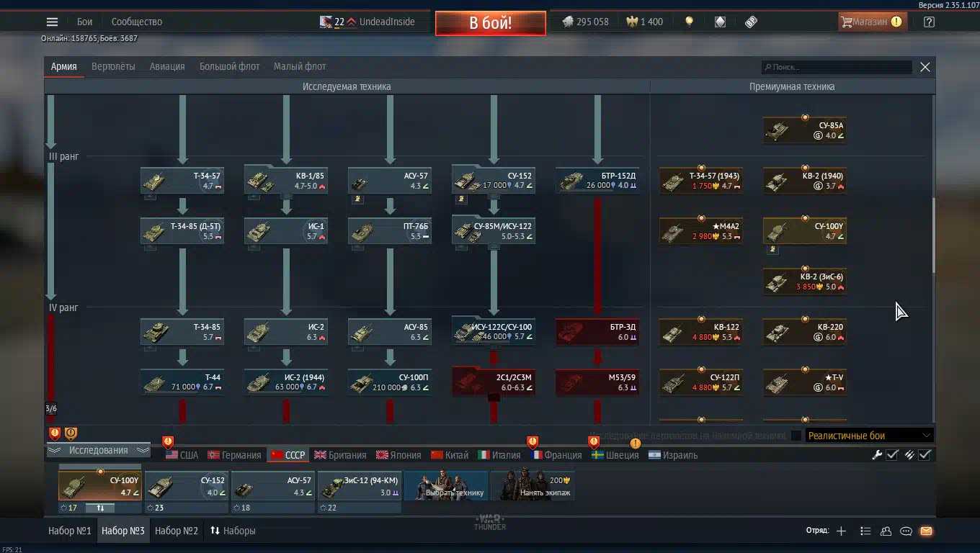The image size is (980, 553).
Task: Click the wrench auto-repair icon
Action: pos(877,454)
